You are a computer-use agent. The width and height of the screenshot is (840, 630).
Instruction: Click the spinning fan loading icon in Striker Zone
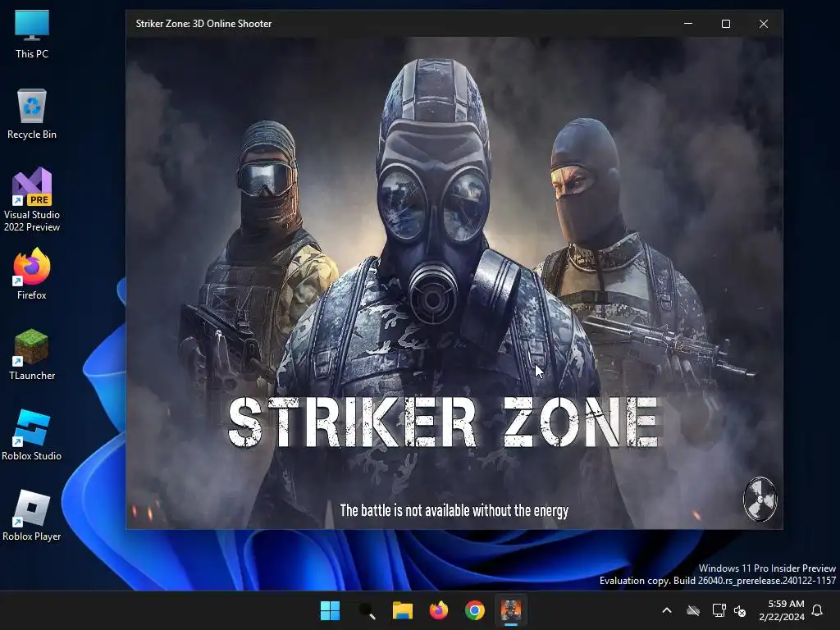click(x=760, y=500)
